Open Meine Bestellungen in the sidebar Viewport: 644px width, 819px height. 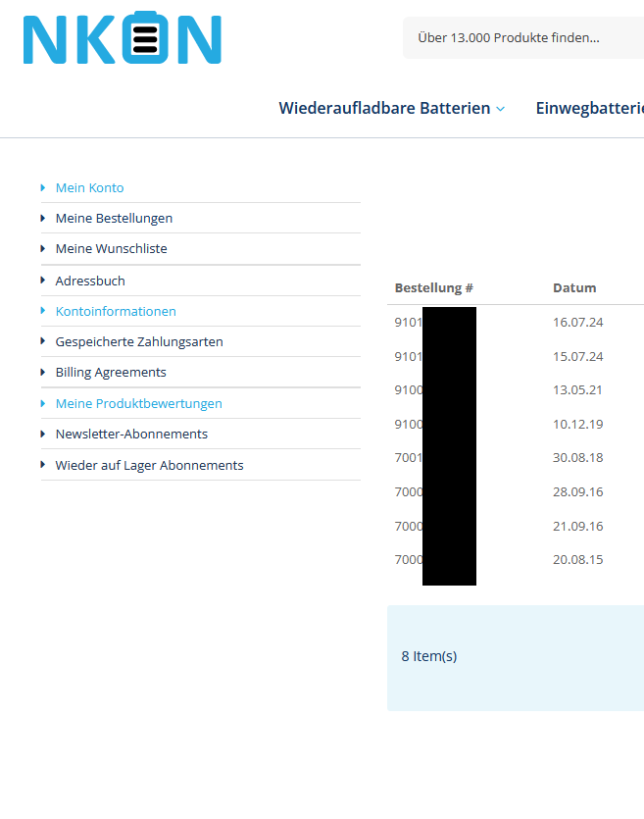pyautogui.click(x=114, y=219)
